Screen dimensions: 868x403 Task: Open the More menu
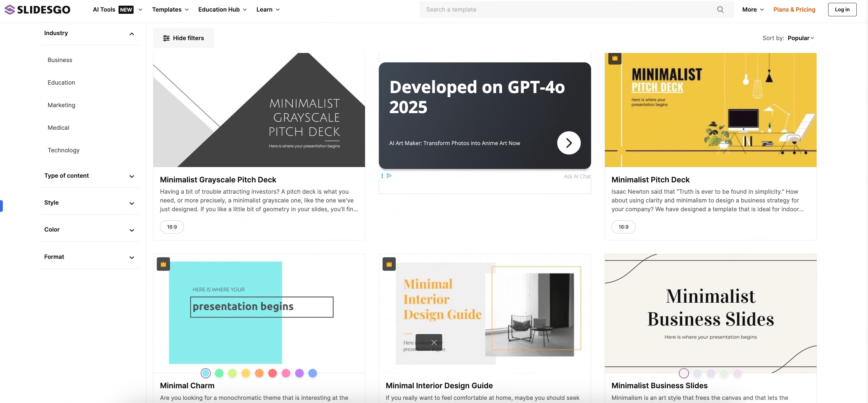click(753, 9)
